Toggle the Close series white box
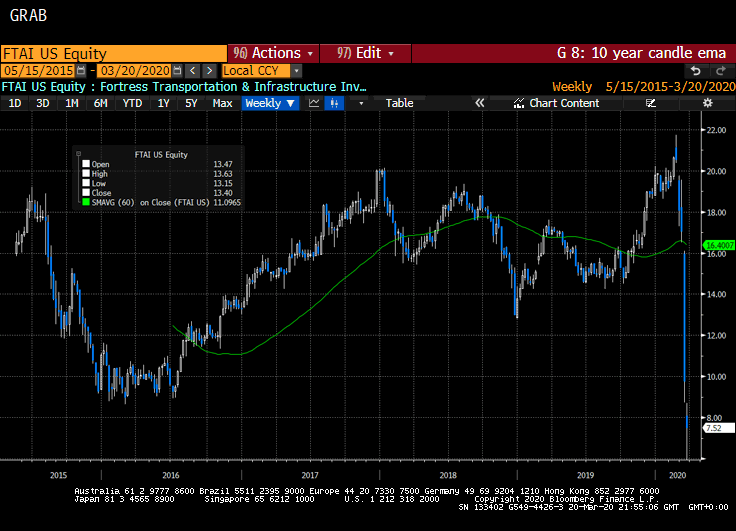Screen dimensions: 736x531 click(x=87, y=192)
